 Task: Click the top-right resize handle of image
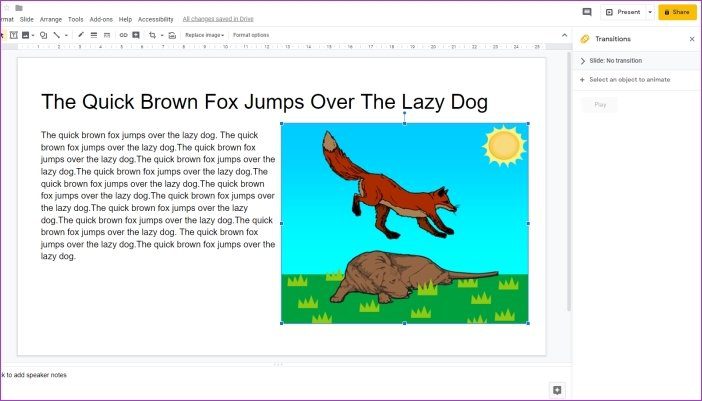528,124
